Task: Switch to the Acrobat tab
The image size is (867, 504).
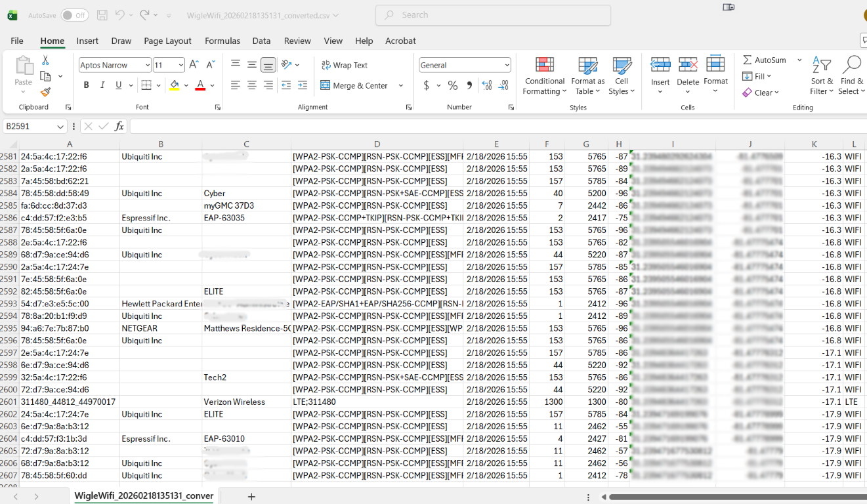Action: (x=400, y=41)
